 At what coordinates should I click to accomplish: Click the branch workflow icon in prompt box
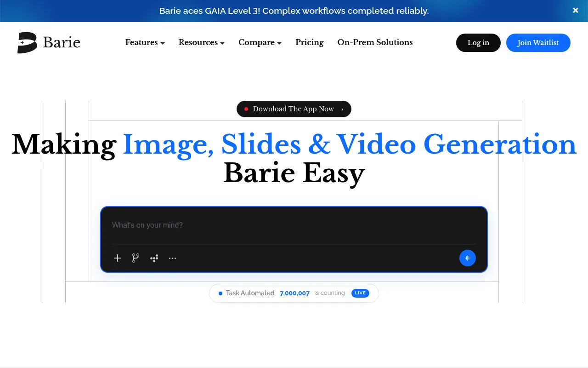point(136,258)
